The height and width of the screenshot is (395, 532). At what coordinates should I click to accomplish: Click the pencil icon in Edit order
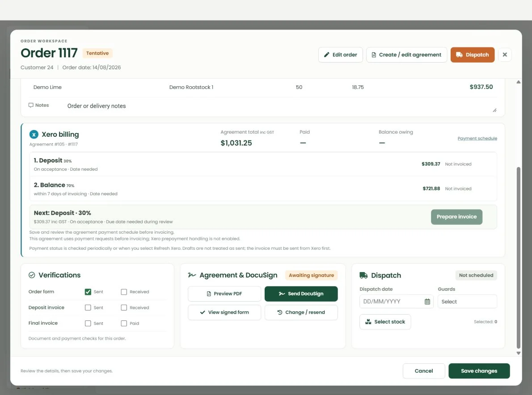(327, 55)
